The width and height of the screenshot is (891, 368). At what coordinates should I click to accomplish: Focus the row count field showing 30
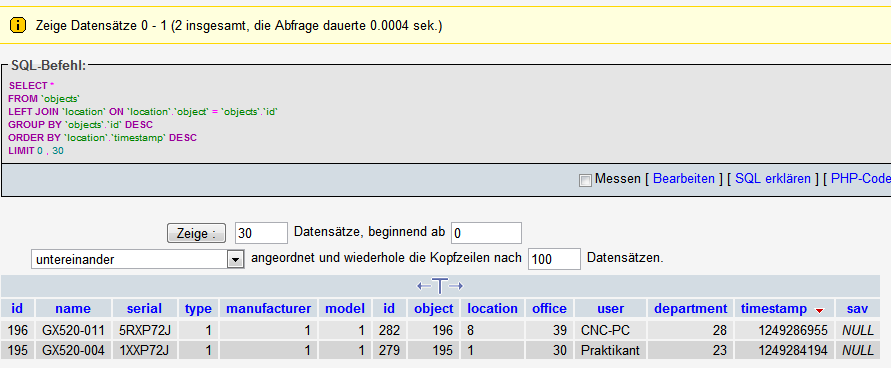tap(261, 233)
